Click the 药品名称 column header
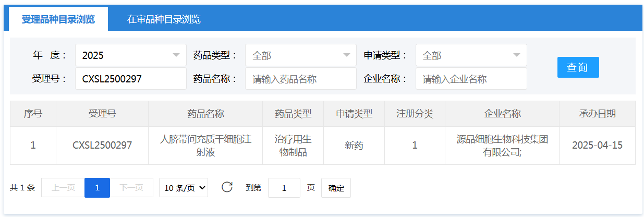 [205, 114]
